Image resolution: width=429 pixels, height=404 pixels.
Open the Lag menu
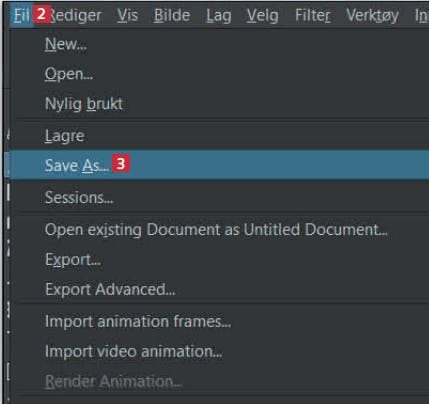tap(219, 15)
